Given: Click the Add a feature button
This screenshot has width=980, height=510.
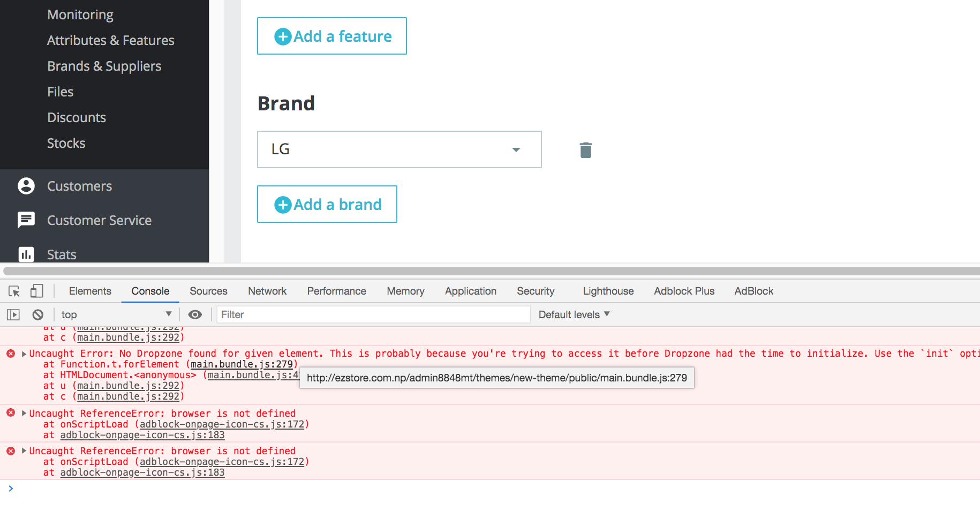Looking at the screenshot, I should click(x=332, y=36).
